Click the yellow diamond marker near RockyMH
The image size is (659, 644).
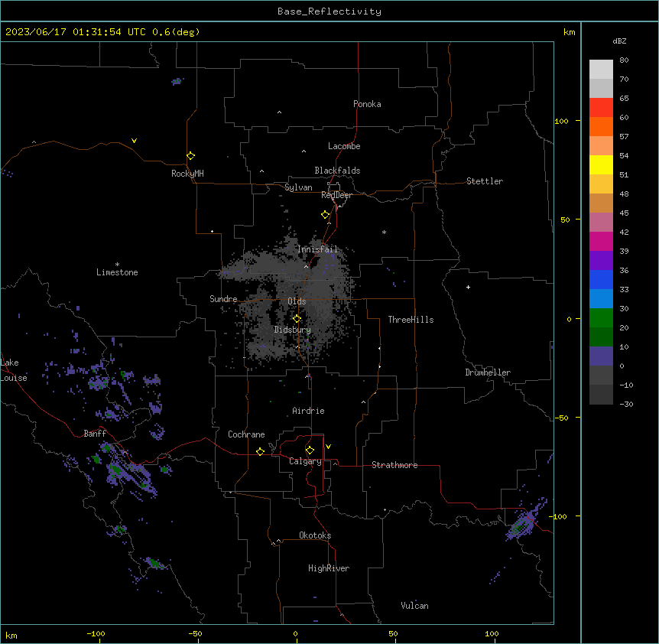190,155
